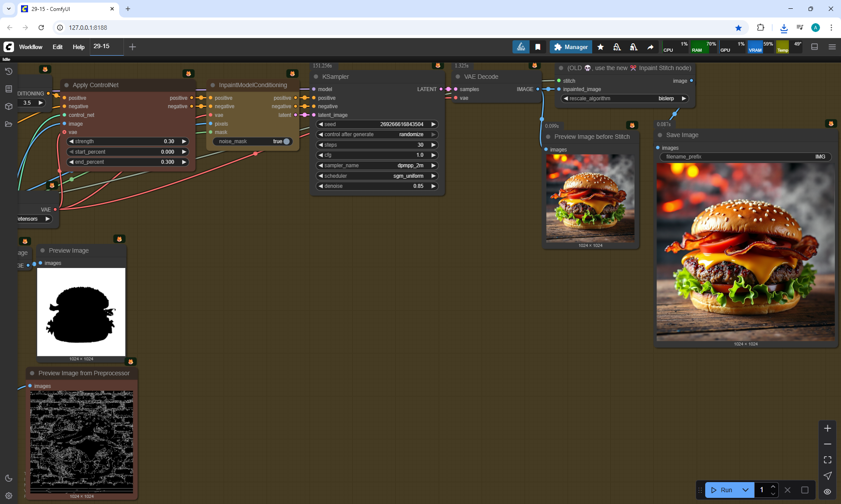
Task: Toggle the dark theme moon icon
Action: pos(8,478)
